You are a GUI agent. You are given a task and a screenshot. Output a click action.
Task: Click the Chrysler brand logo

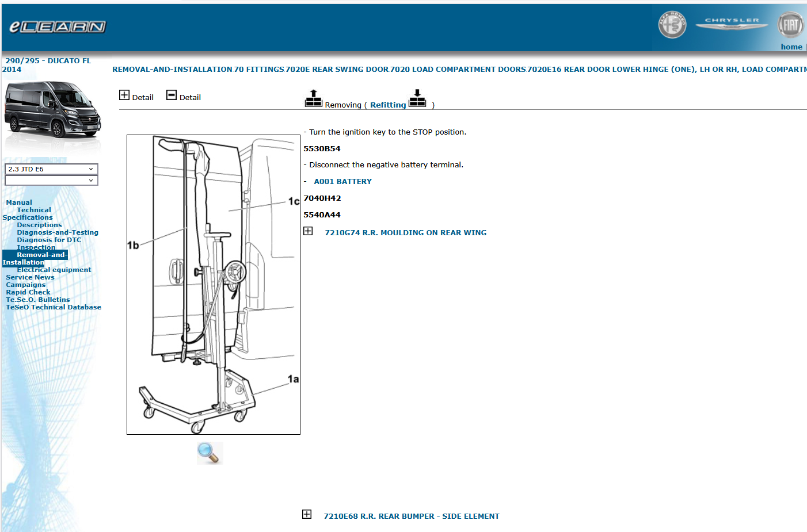tap(732, 24)
